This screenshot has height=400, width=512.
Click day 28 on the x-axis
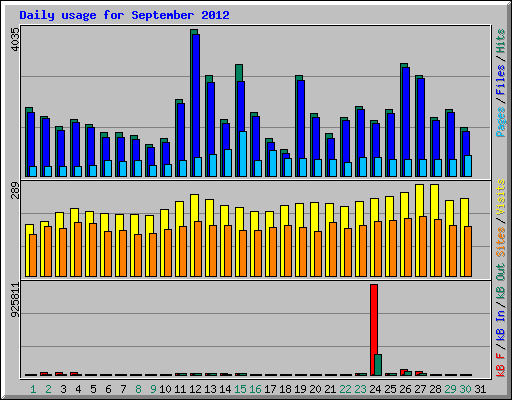[x=435, y=389]
